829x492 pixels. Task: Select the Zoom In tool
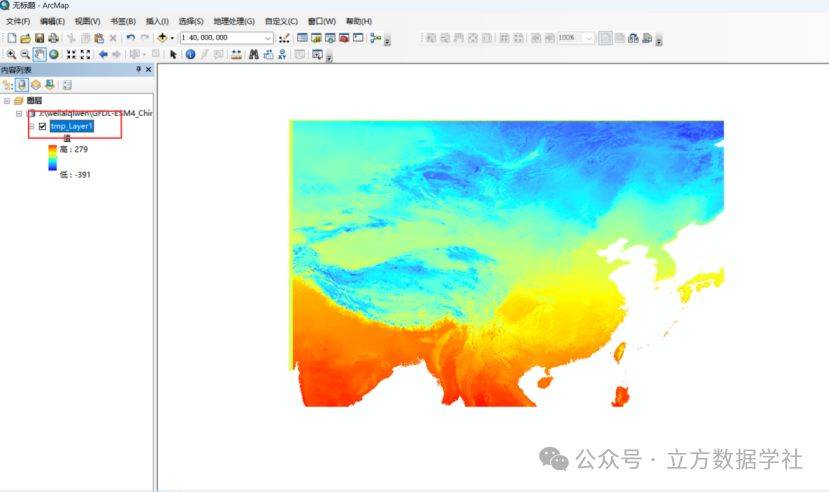pos(11,54)
